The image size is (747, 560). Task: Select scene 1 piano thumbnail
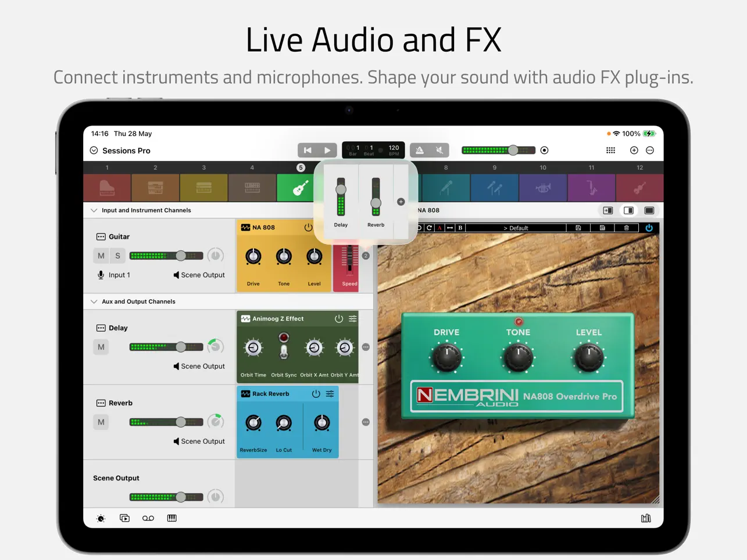107,188
